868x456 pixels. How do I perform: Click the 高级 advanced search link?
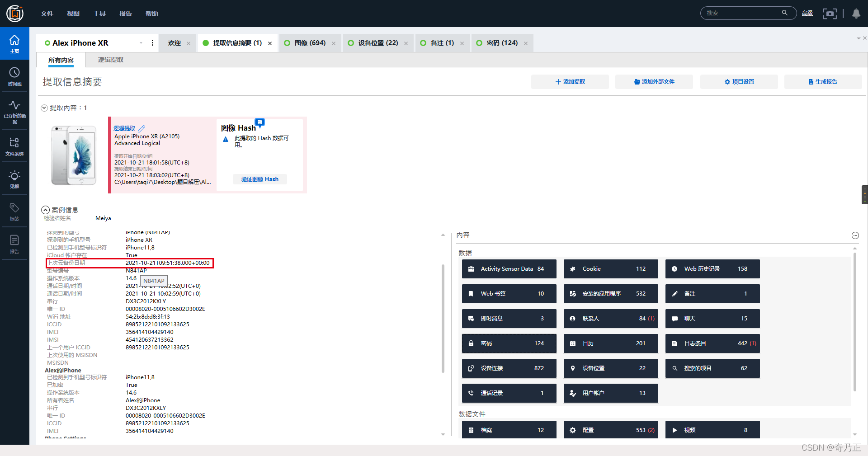pos(807,14)
